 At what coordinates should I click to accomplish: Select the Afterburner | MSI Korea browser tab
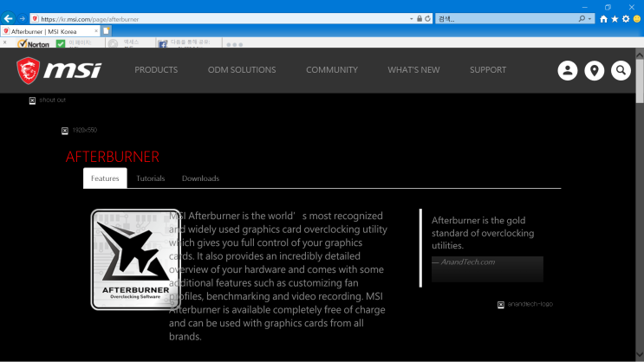click(50, 31)
